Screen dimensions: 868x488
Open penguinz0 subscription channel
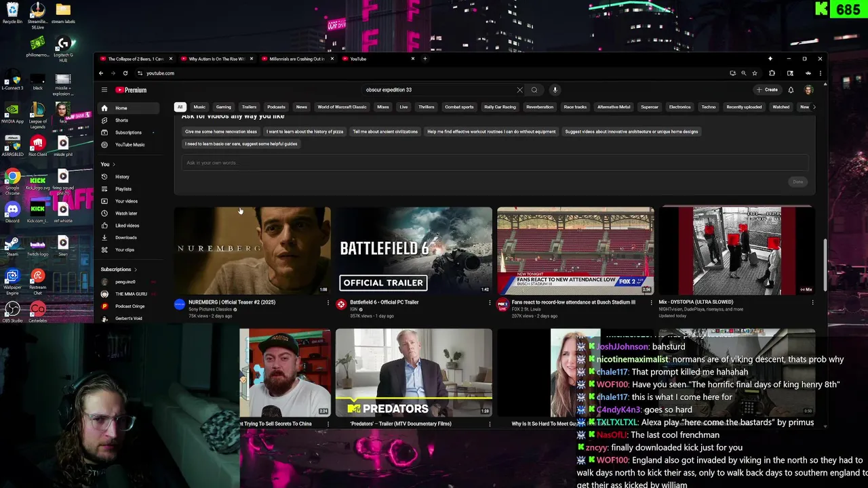point(129,281)
